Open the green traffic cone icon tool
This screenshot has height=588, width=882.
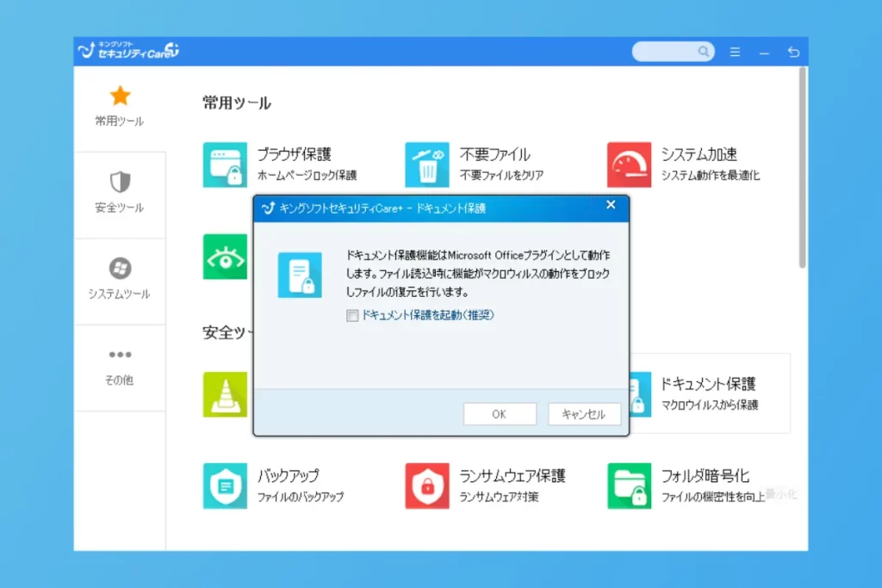[225, 394]
